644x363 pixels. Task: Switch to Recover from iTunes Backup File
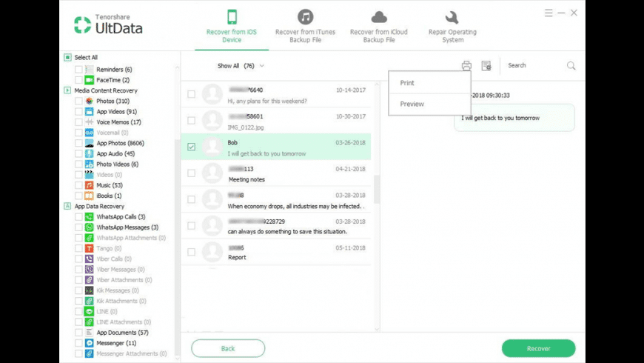coord(305,27)
